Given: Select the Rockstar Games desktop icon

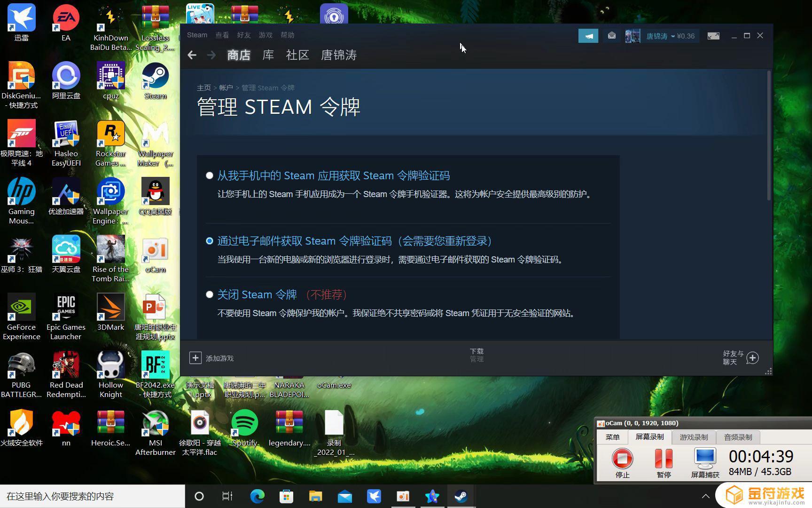Looking at the screenshot, I should 111,143.
